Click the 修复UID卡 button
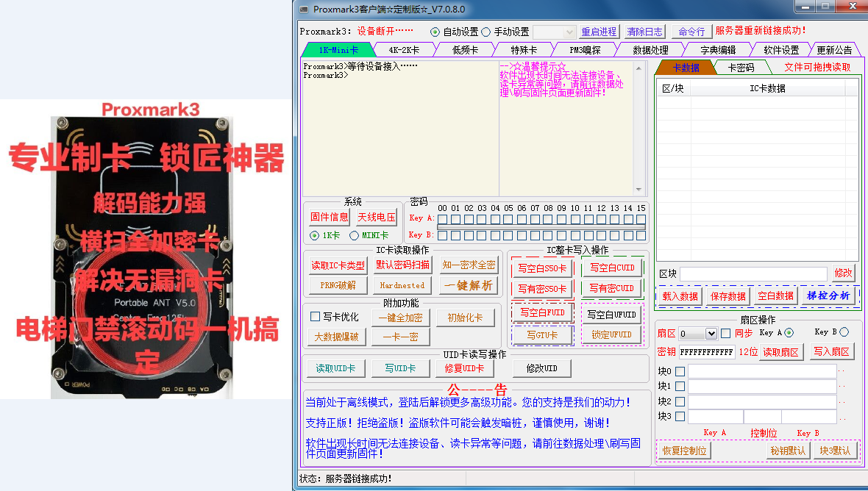Screen dimensions: 868x491 [464, 368]
